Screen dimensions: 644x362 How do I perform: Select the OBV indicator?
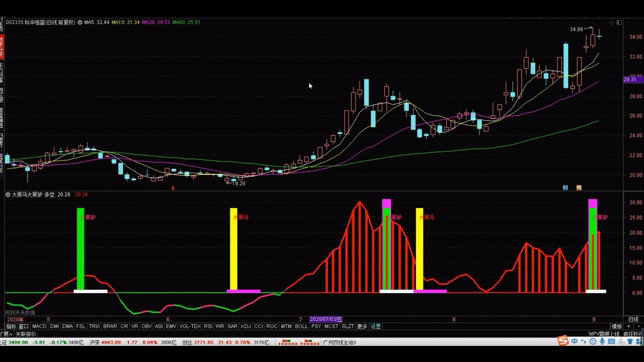tap(147, 326)
